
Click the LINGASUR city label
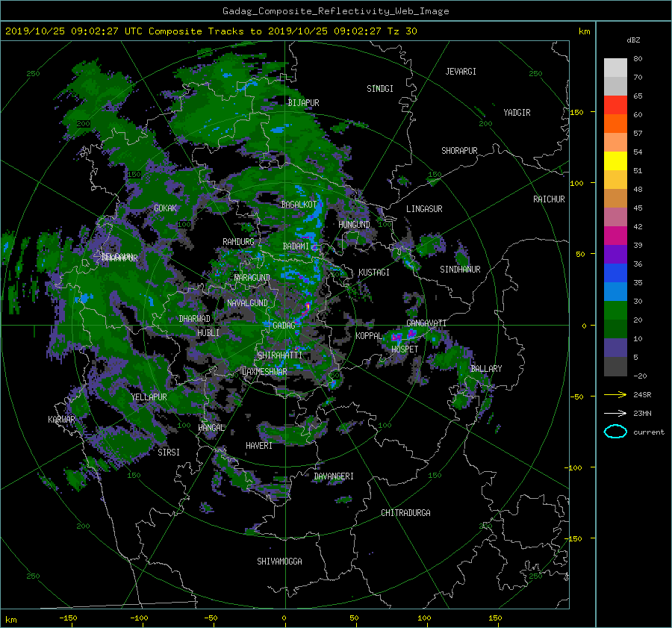point(424,209)
